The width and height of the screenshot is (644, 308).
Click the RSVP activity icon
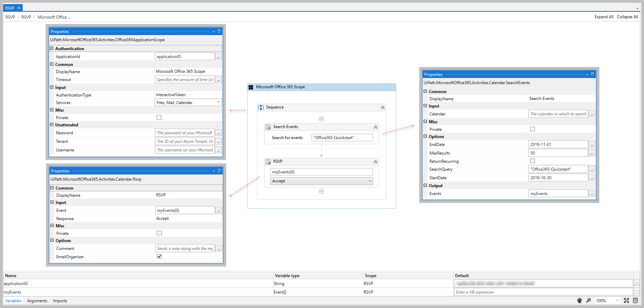[x=268, y=162]
